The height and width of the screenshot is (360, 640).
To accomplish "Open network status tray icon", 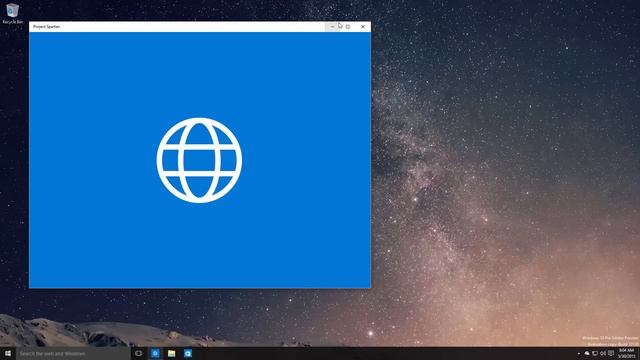I will [595, 353].
